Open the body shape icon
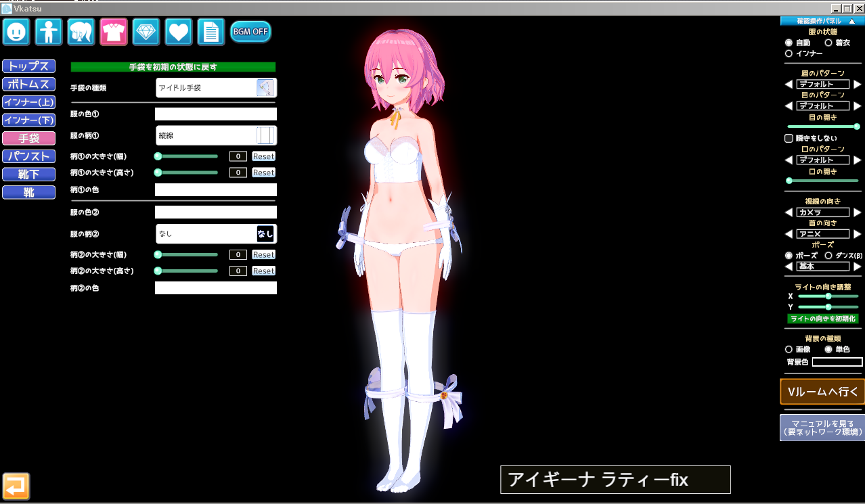The width and height of the screenshot is (865, 504). 49,32
